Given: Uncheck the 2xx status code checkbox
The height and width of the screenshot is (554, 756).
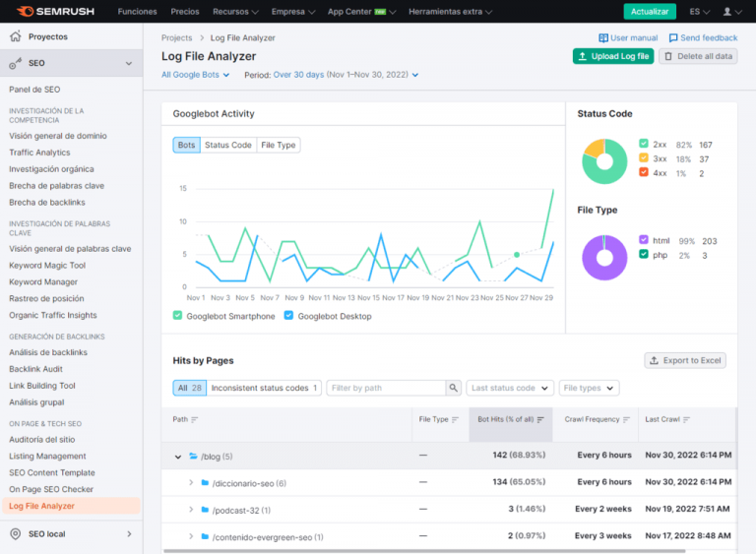Looking at the screenshot, I should coord(643,145).
